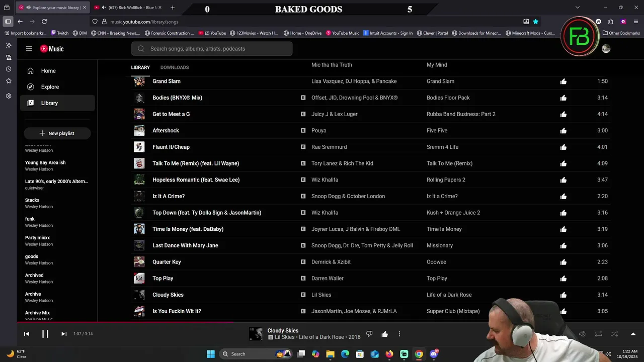Open the YouTube Music bookmark
This screenshot has height=362, width=644.
343,33
